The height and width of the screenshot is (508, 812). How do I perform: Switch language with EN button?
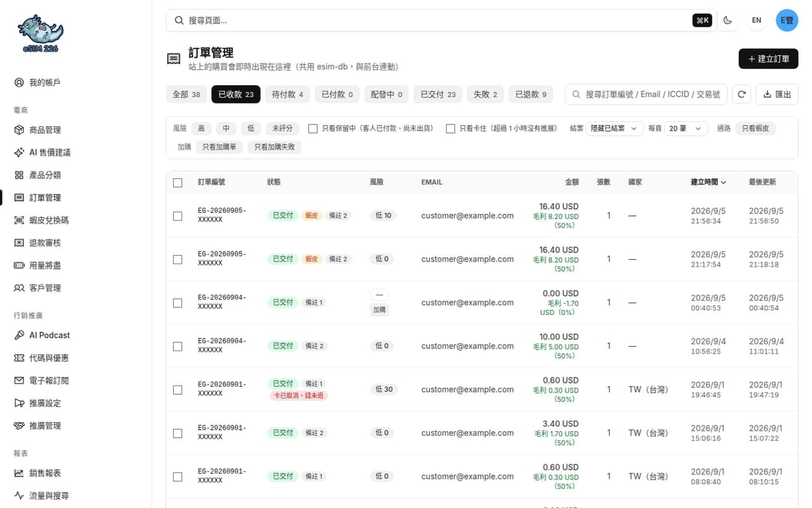pos(757,20)
